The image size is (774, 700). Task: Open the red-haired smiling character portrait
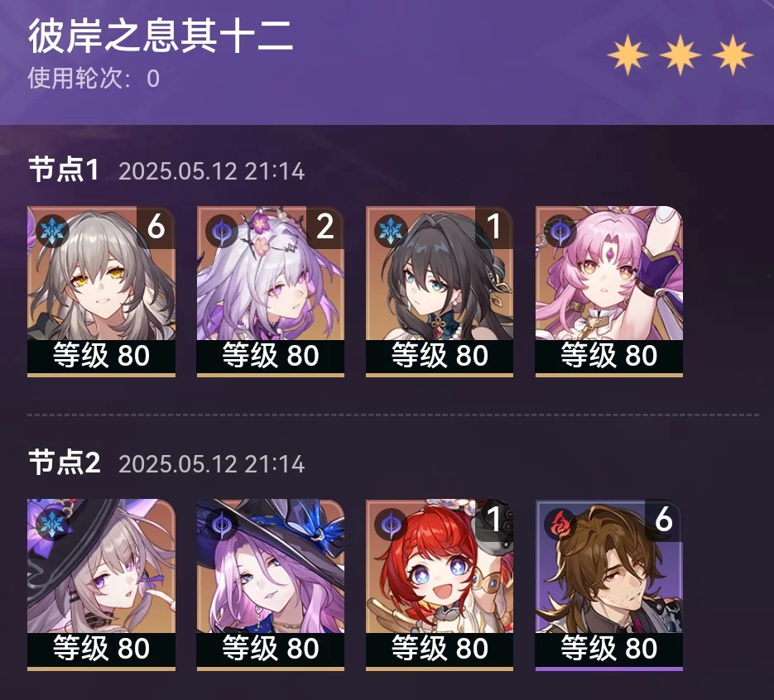[x=440, y=584]
